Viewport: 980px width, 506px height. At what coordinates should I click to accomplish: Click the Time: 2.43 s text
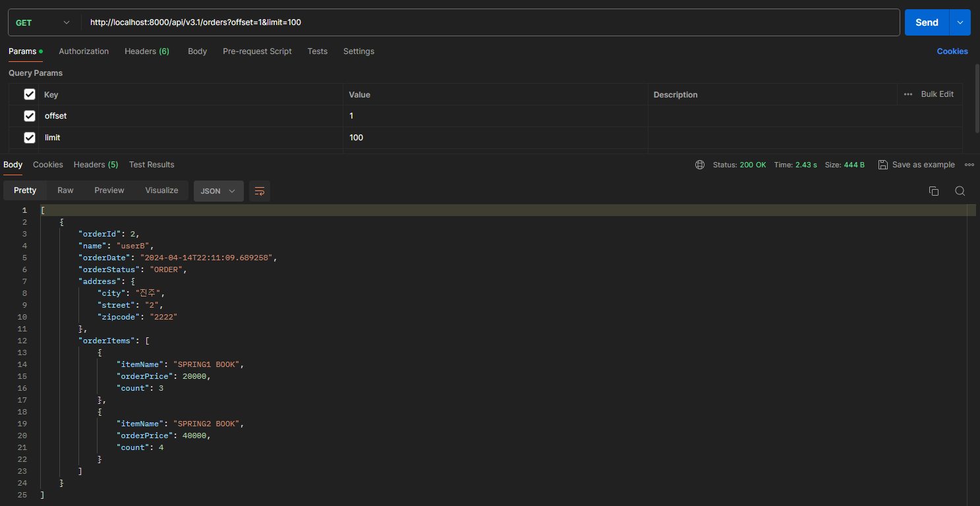click(x=795, y=165)
